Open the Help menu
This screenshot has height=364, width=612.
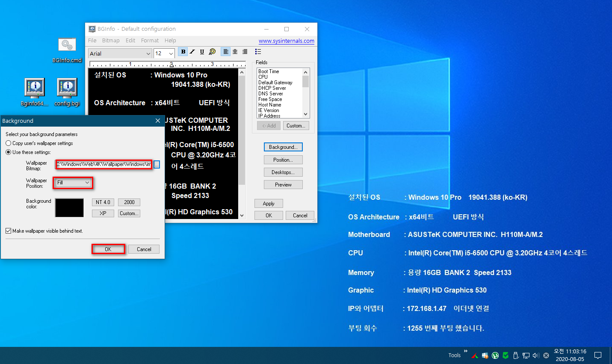pos(170,41)
